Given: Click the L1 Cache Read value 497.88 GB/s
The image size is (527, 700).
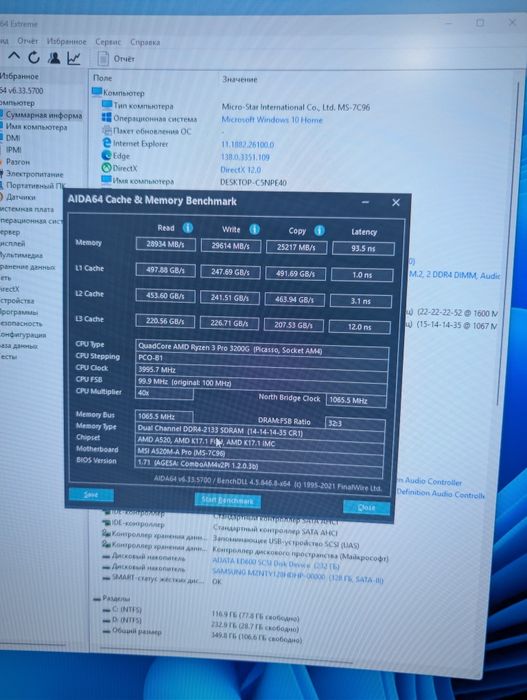Looking at the screenshot, I should [x=165, y=270].
